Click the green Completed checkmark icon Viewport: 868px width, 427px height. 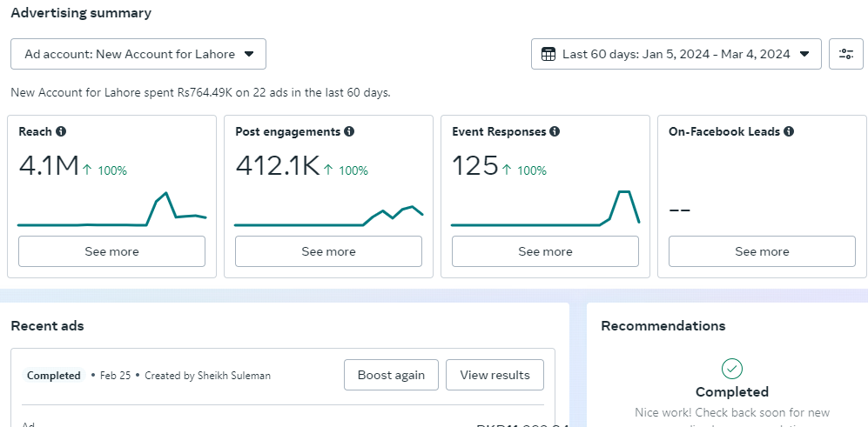click(x=733, y=368)
